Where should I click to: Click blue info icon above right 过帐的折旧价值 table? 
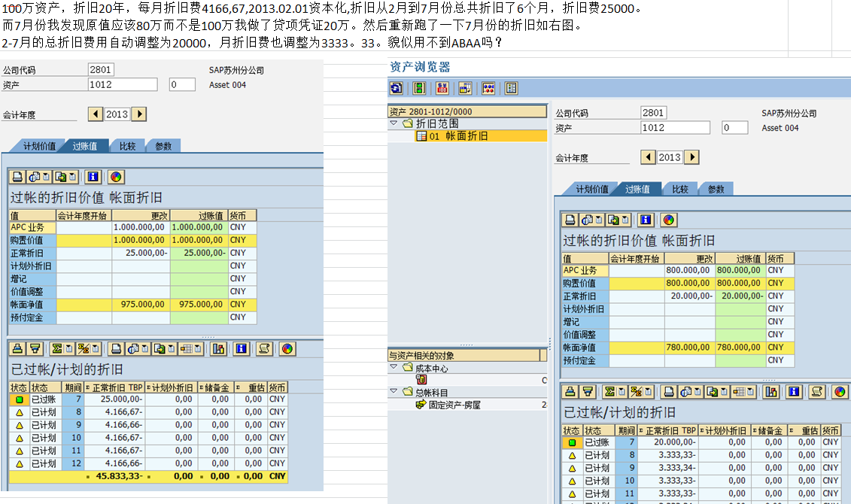click(x=646, y=220)
